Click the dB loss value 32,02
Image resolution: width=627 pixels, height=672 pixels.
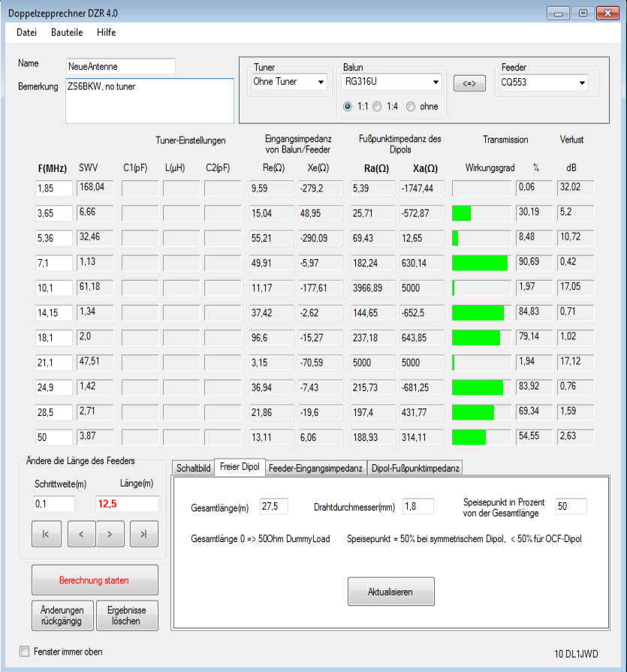[x=576, y=188]
